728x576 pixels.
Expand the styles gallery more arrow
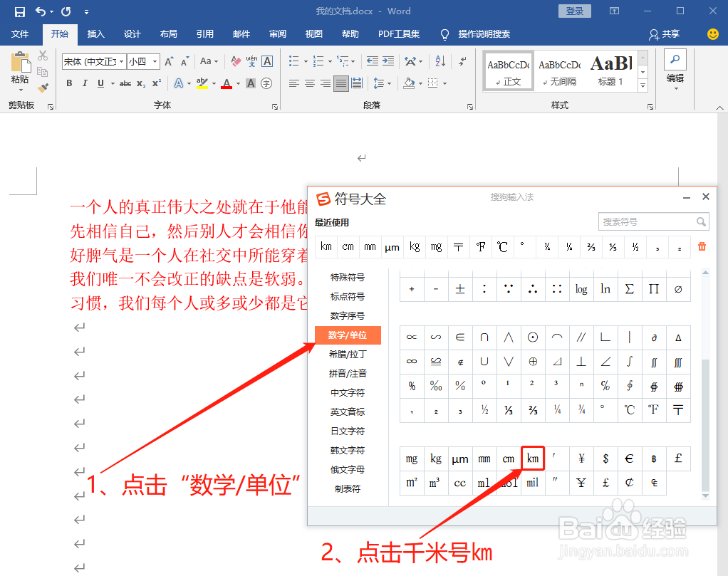pyautogui.click(x=643, y=85)
